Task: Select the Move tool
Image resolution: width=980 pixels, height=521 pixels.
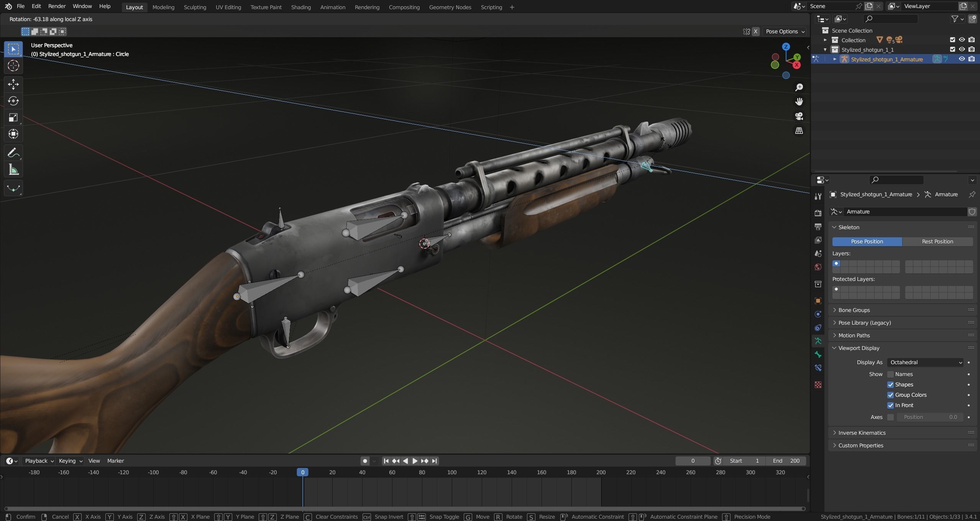Action: coord(13,84)
